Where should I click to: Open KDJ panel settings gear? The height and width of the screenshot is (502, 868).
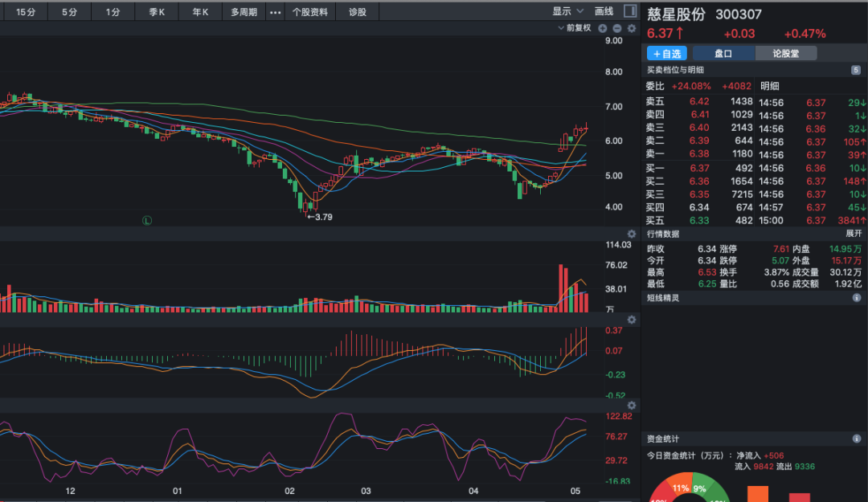[632, 405]
